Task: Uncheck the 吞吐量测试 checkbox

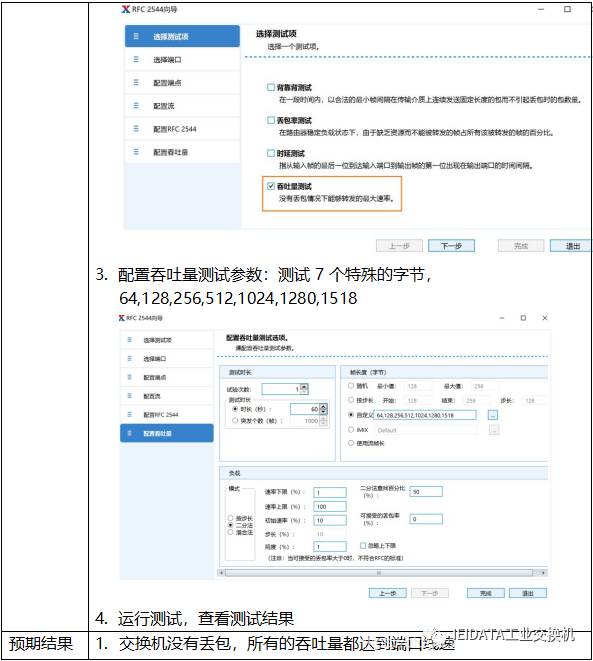Action: point(271,186)
